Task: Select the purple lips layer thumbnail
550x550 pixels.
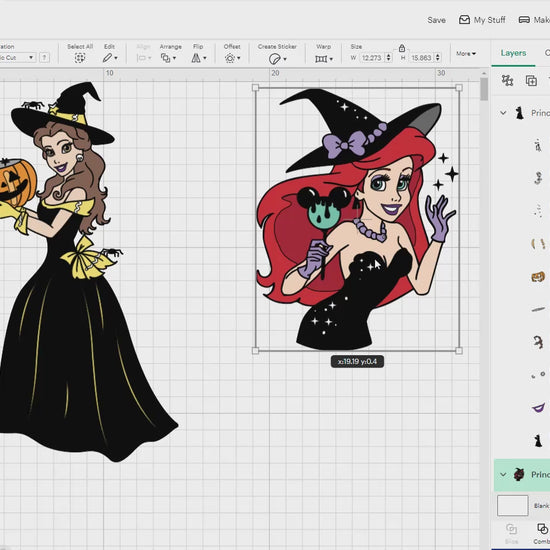Action: [538, 408]
